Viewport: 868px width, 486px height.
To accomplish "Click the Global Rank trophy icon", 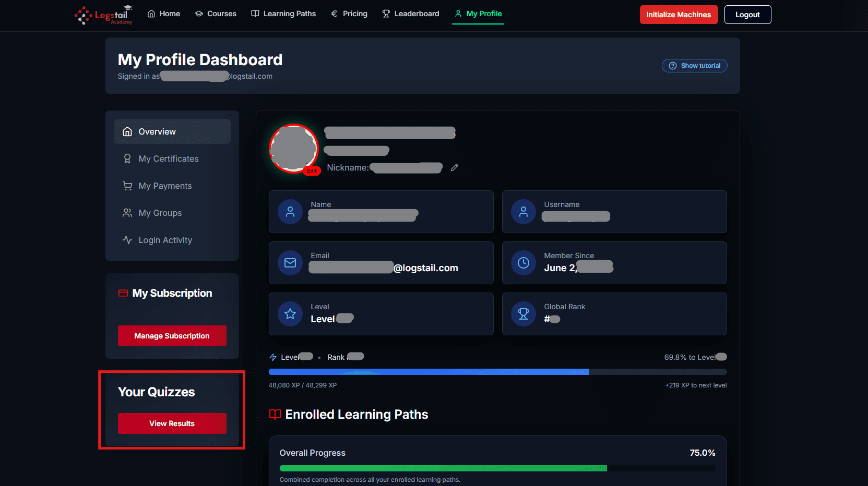I will click(x=524, y=314).
